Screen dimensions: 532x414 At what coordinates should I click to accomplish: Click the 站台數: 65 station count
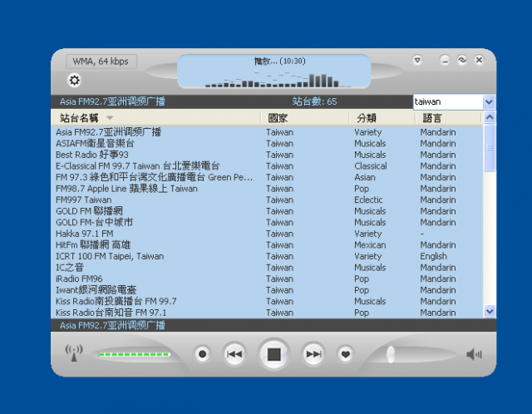coord(314,101)
